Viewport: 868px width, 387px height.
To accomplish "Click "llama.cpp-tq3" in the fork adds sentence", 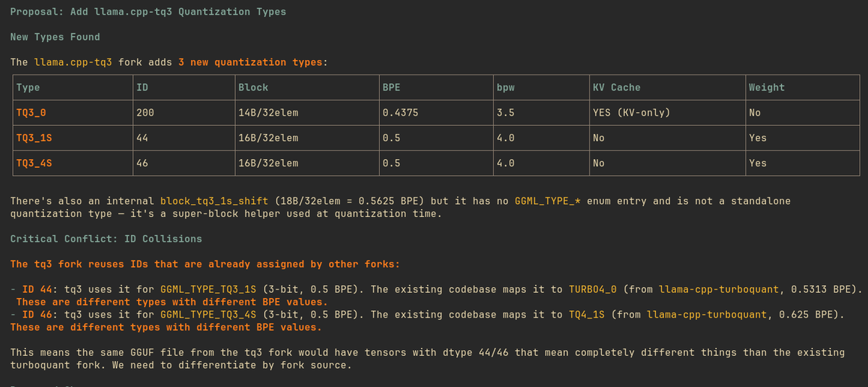I will tap(73, 62).
